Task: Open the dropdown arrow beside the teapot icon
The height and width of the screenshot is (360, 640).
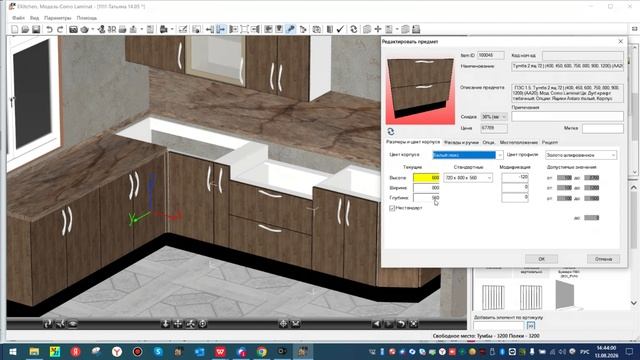Action: pyautogui.click(x=93, y=29)
